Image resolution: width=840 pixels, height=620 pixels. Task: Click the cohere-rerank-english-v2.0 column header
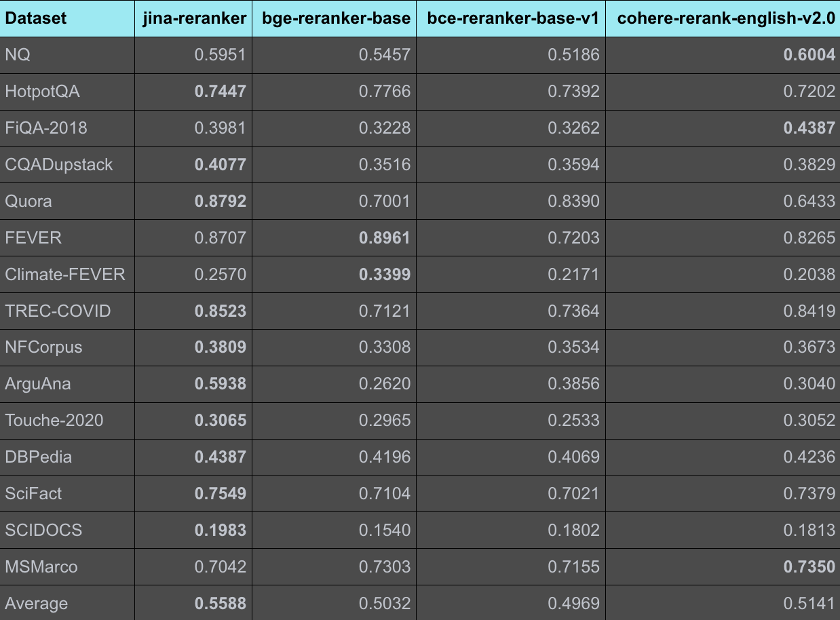point(726,18)
